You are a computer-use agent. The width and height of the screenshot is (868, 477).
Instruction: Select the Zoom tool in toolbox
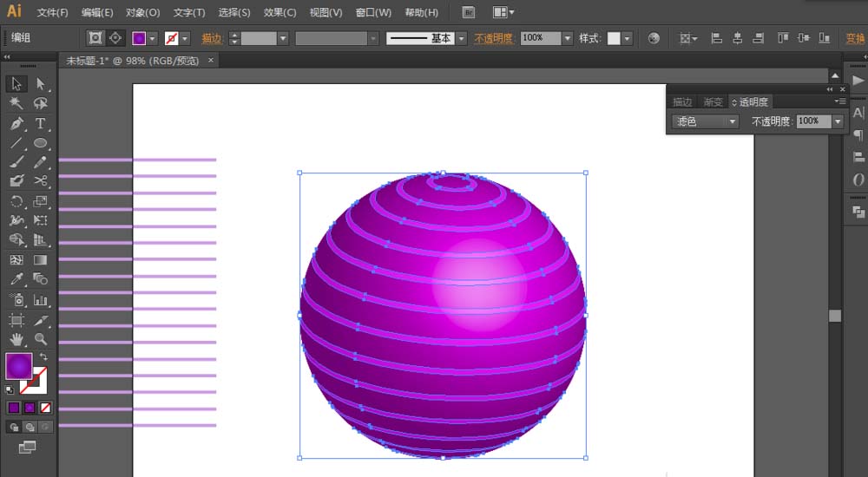coord(41,339)
